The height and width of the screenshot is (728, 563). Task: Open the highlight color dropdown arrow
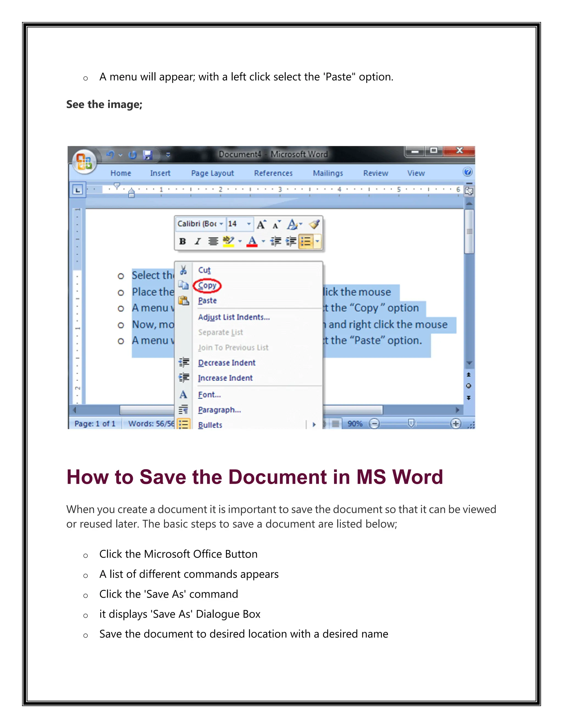pyautogui.click(x=240, y=241)
